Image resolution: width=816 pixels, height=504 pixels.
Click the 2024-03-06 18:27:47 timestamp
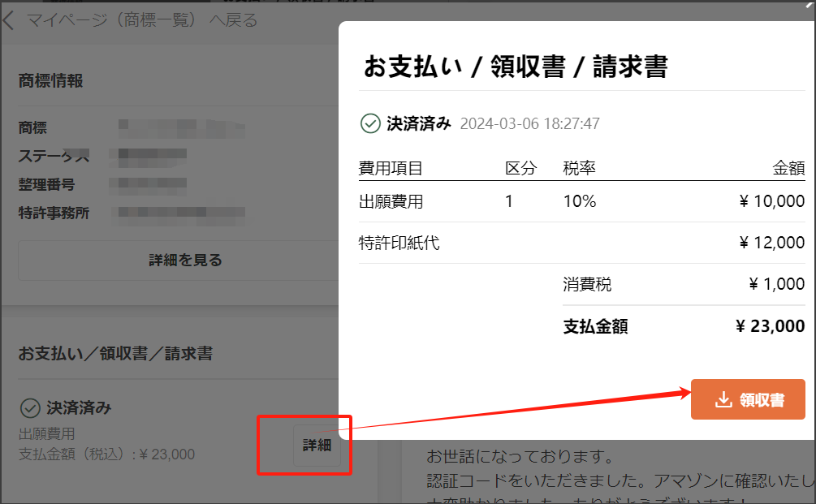click(x=529, y=124)
